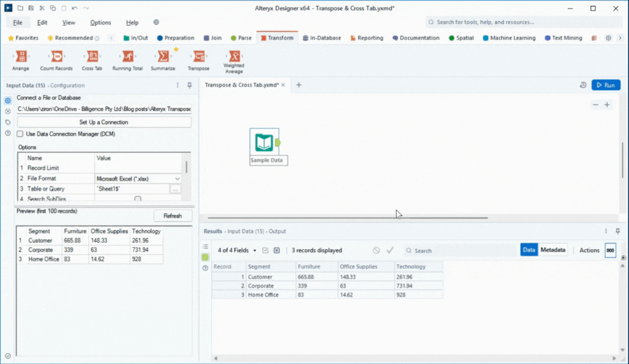Open Results panel three-dot options menu
This screenshot has height=364, width=629.
[606, 231]
